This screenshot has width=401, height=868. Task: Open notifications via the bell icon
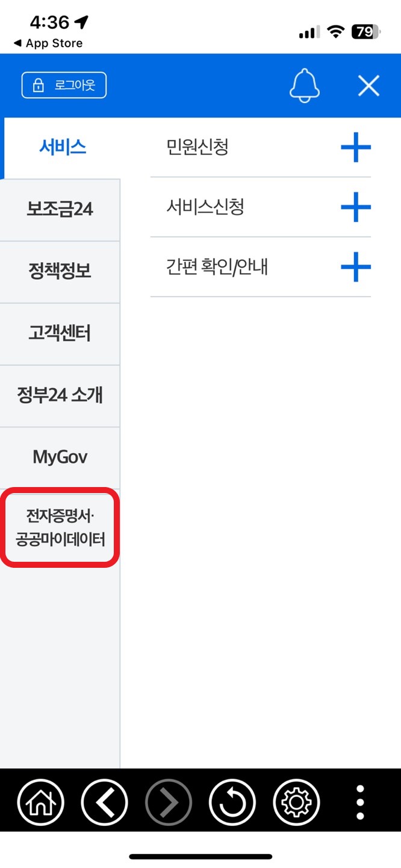click(x=304, y=85)
